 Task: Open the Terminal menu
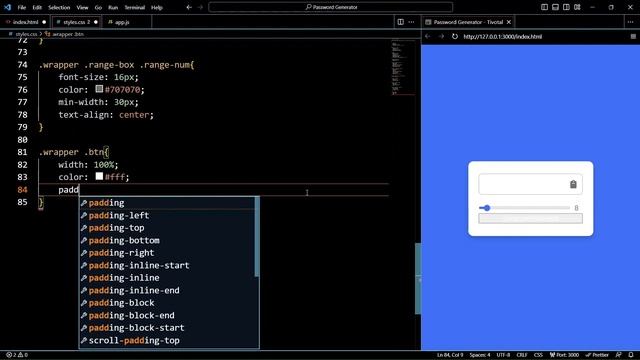(x=135, y=7)
